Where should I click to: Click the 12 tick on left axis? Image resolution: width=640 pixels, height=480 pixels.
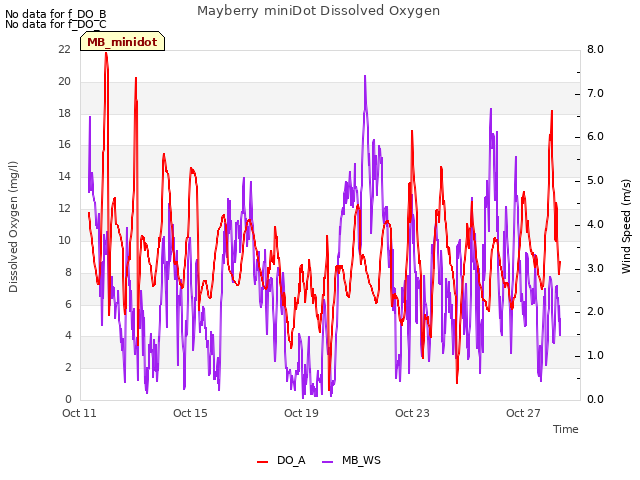tap(64, 208)
